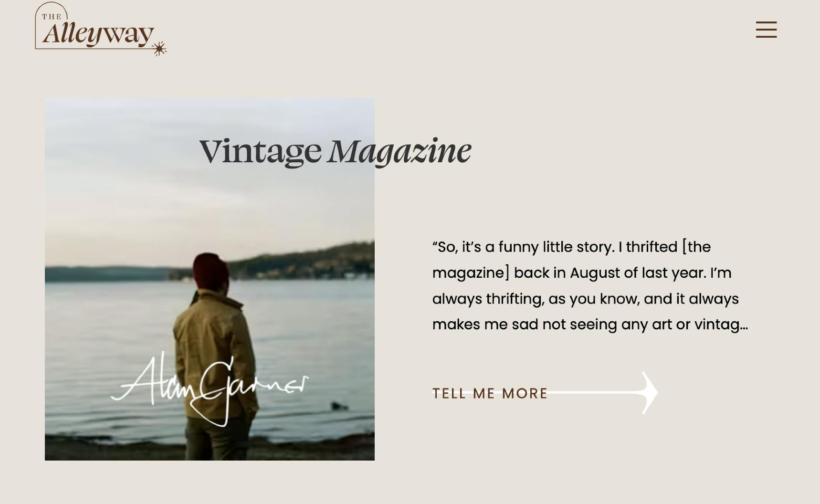Click the long white arrow line

point(594,392)
